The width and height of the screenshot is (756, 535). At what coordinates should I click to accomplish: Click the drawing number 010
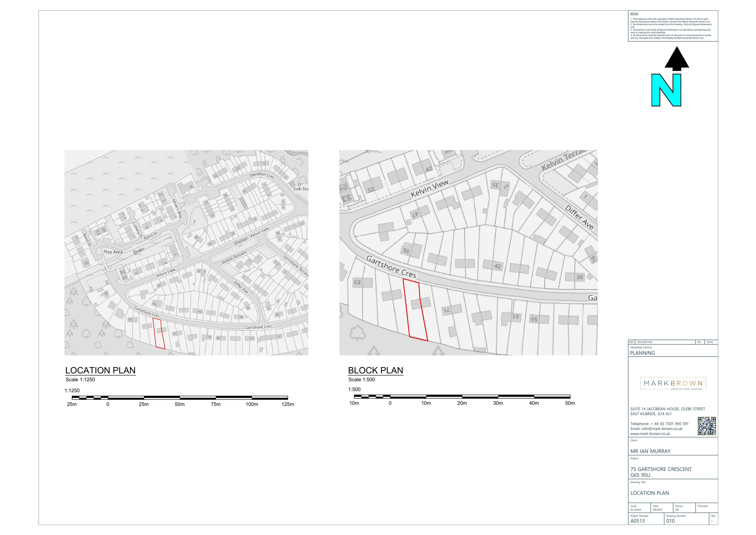pyautogui.click(x=670, y=521)
